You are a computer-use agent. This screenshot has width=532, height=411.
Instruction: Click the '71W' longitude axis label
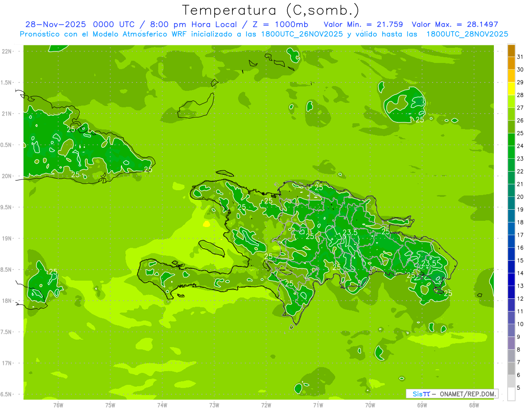(318, 405)
